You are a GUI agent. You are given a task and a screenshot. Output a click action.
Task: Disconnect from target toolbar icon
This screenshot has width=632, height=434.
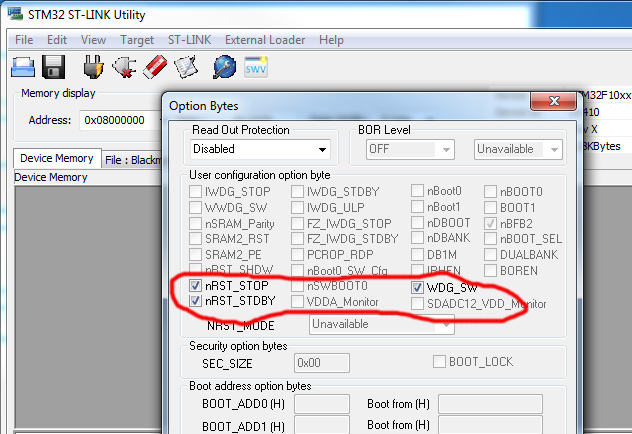[x=124, y=67]
